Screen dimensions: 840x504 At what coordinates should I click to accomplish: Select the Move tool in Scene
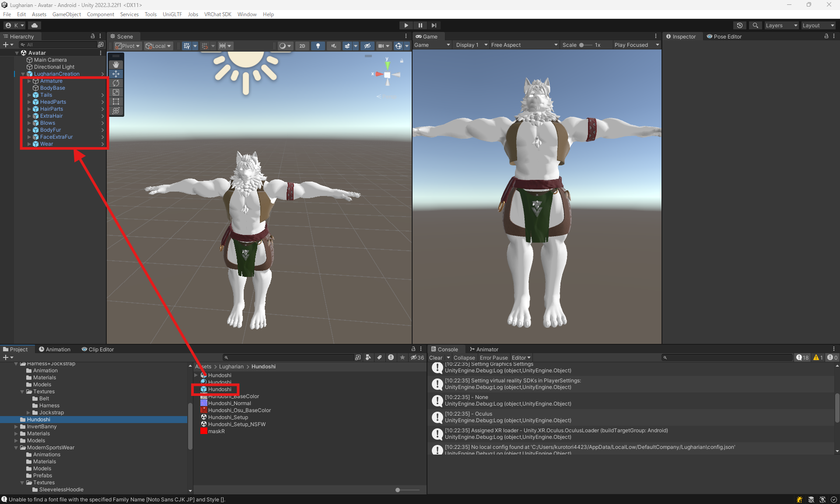click(x=116, y=74)
